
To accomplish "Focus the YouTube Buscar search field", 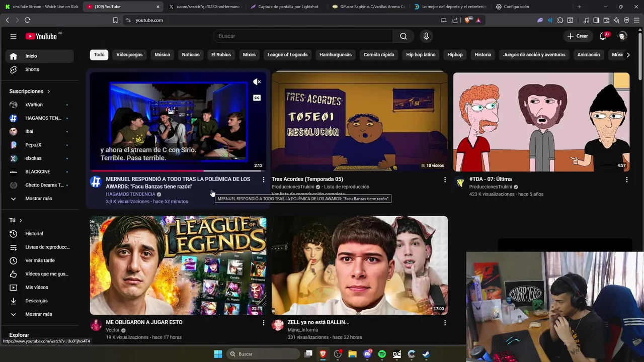I will click(x=303, y=36).
